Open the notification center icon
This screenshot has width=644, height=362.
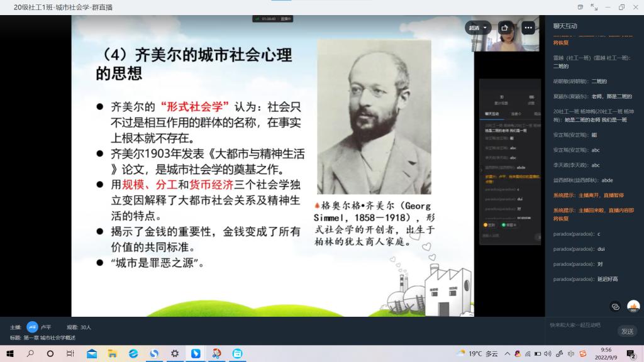631,354
